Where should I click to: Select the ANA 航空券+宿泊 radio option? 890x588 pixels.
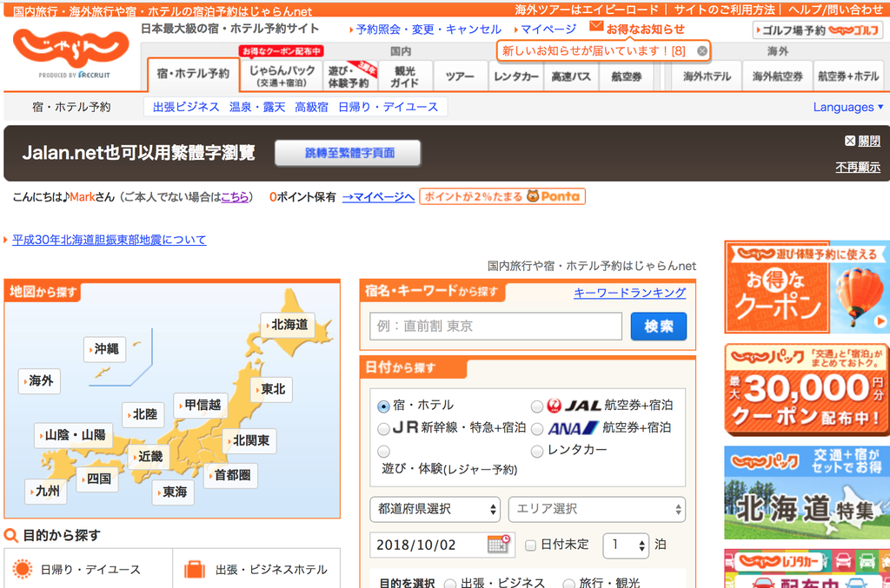pos(537,429)
